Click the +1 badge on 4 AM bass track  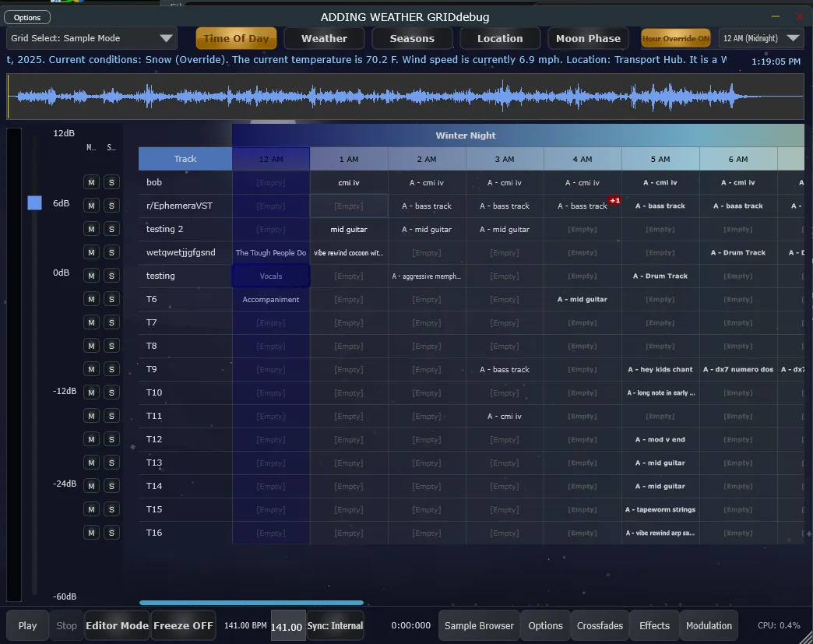pyautogui.click(x=614, y=201)
